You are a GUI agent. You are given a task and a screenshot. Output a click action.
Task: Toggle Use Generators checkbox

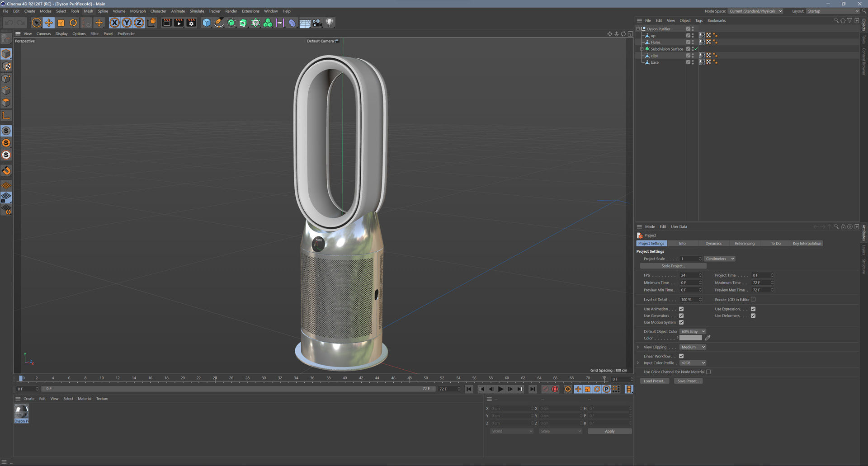681,316
